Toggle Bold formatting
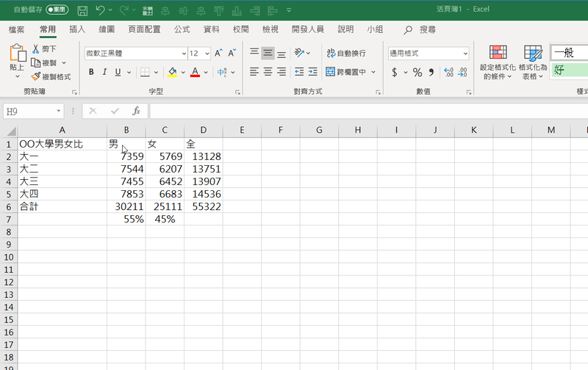Screen dimensions: 588x370 pyautogui.click(x=91, y=72)
